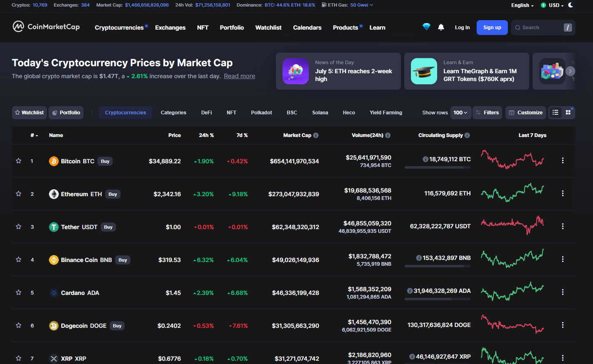
Task: Star Cardano for the watchlist
Action: click(19, 292)
